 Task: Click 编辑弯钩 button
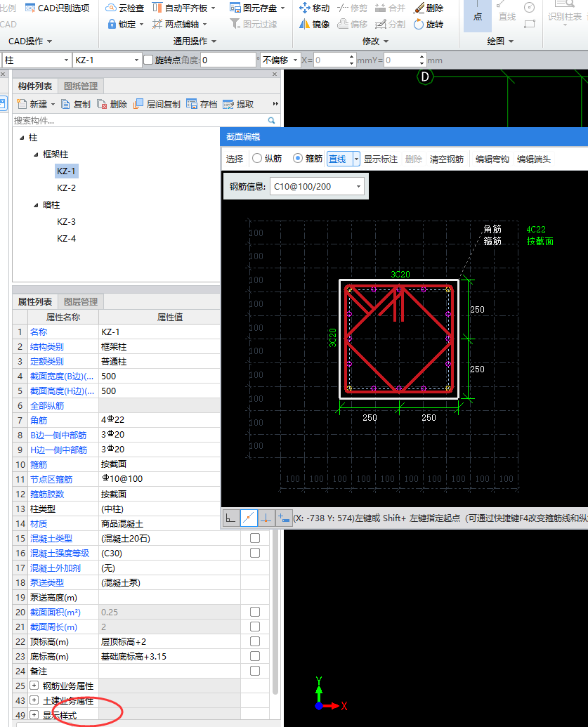492,159
